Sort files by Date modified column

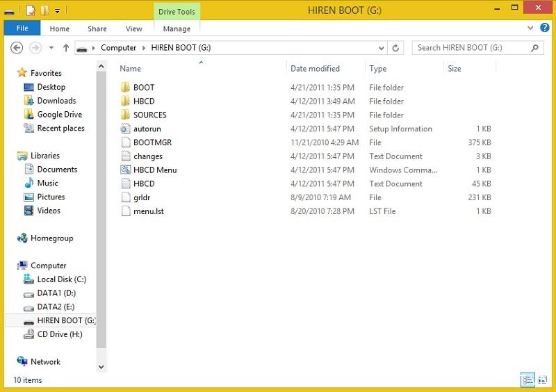(315, 69)
